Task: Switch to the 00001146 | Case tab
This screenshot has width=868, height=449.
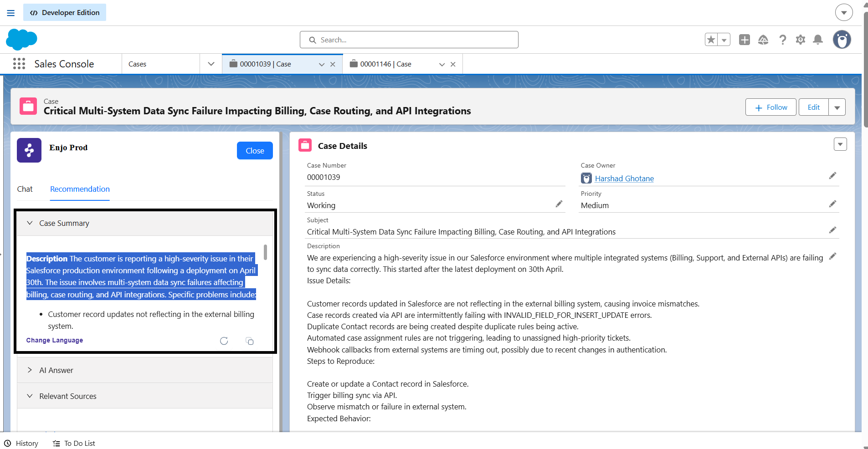Action: point(385,64)
